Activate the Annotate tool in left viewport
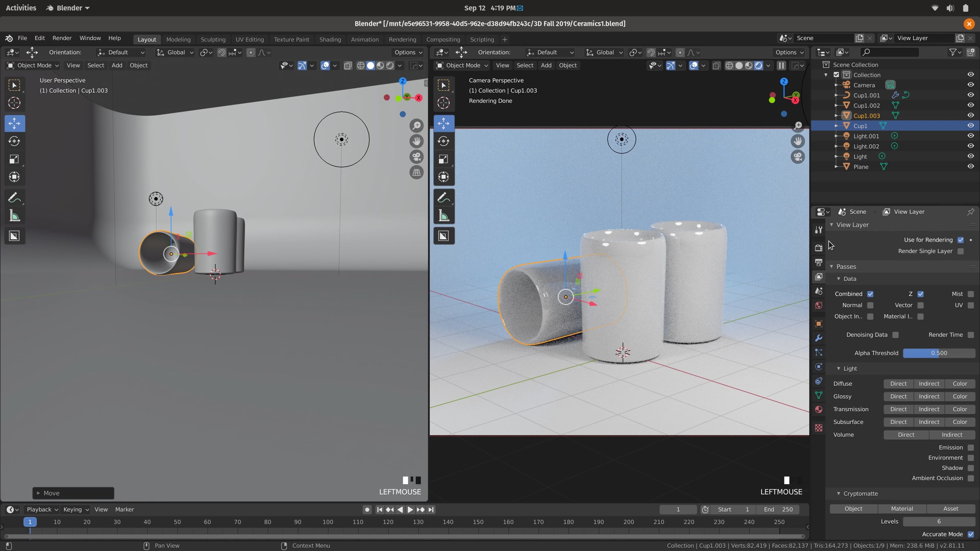The image size is (980, 551). point(14,198)
